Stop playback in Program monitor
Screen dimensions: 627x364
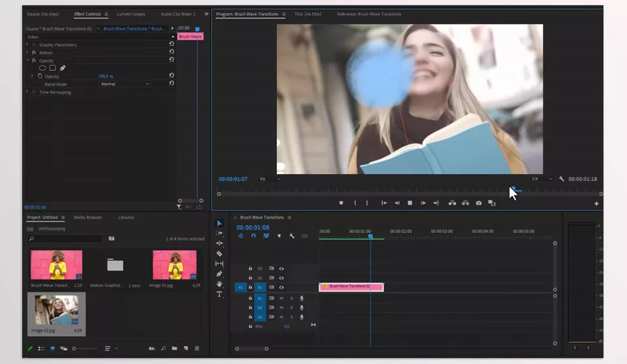pos(410,203)
